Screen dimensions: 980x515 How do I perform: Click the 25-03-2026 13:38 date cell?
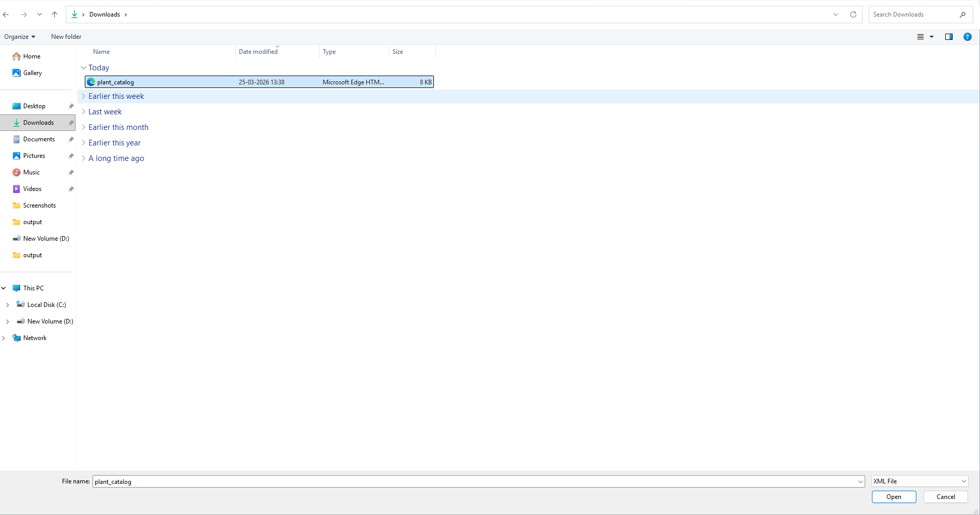[x=262, y=82]
